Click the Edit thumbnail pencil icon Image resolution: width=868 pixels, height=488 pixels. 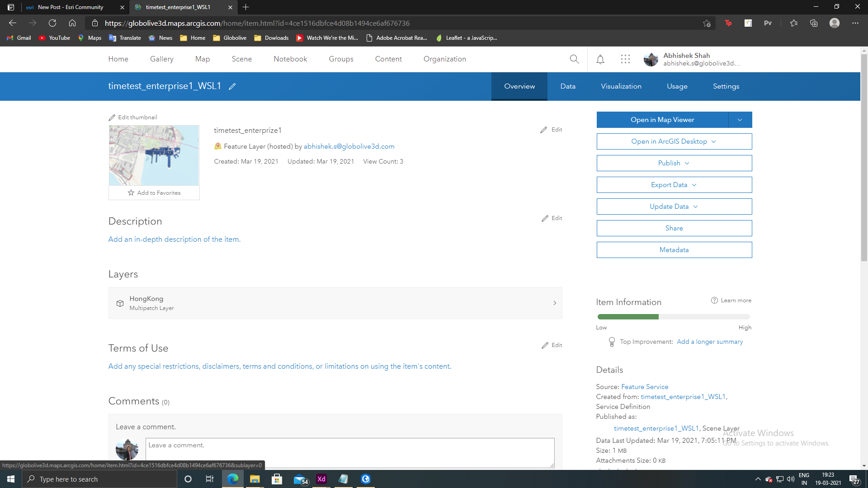112,117
